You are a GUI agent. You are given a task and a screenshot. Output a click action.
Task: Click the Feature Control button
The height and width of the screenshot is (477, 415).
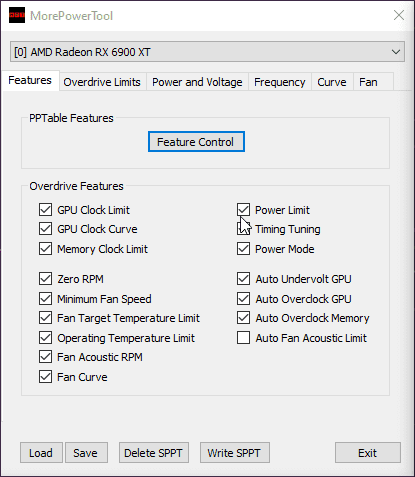coord(196,142)
